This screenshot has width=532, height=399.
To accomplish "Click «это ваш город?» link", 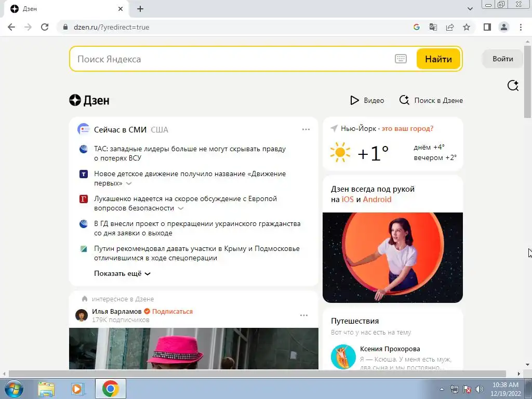I will [407, 129].
